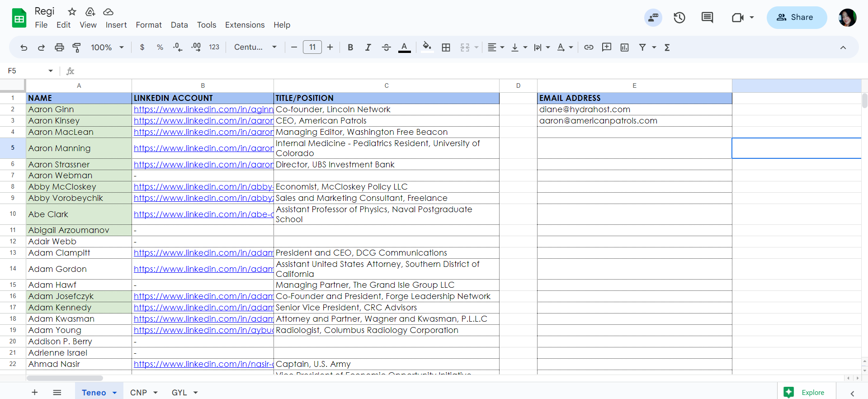Format selection as percent
Screen dimensions: 868x399
point(160,47)
